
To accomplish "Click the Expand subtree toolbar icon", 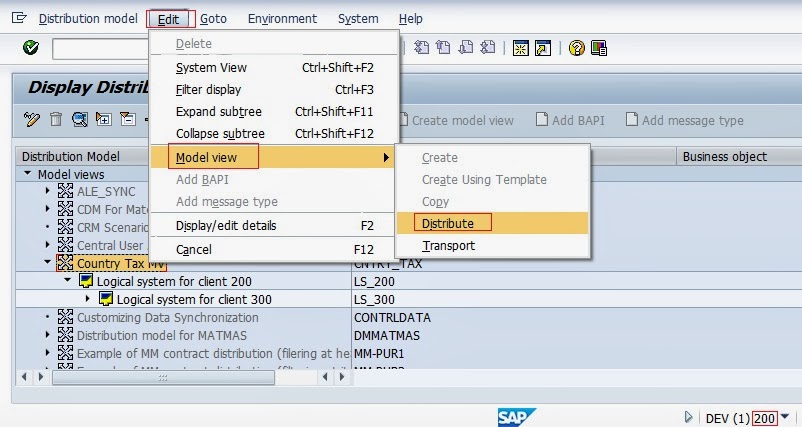I will [104, 120].
